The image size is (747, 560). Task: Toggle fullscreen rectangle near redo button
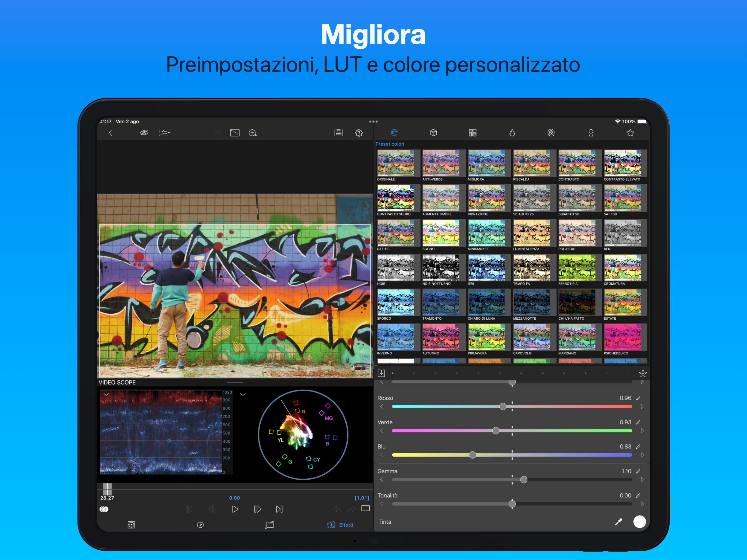(365, 509)
